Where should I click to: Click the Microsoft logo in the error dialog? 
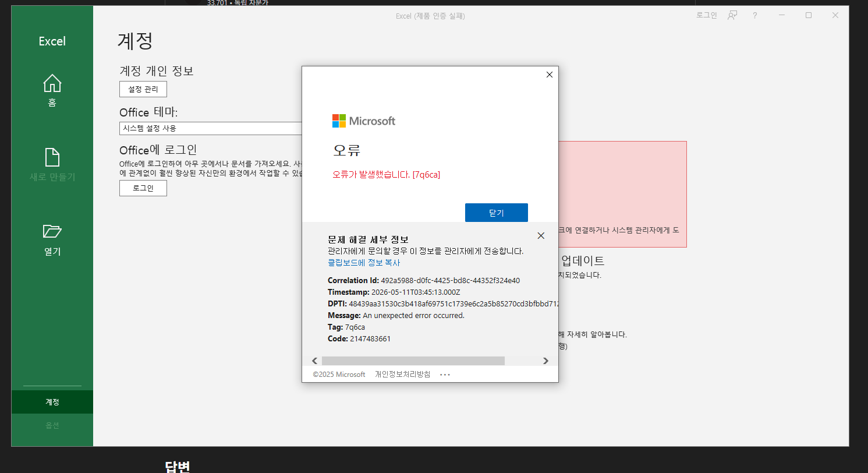point(364,121)
